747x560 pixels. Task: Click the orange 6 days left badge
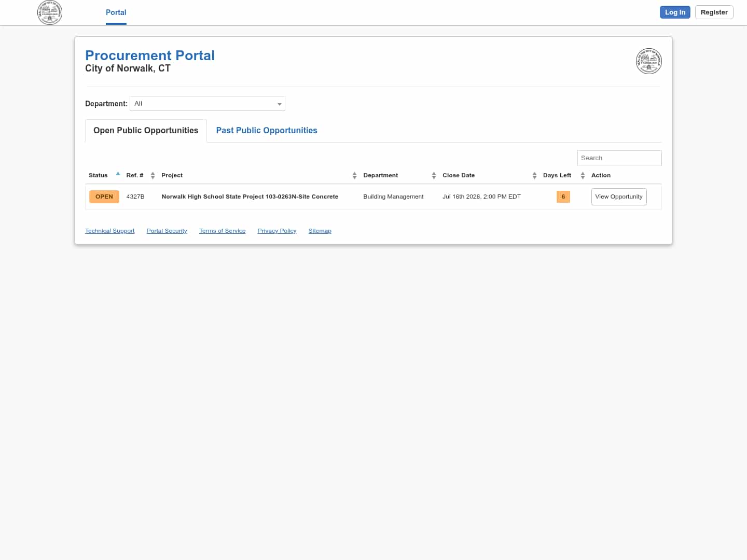click(563, 197)
